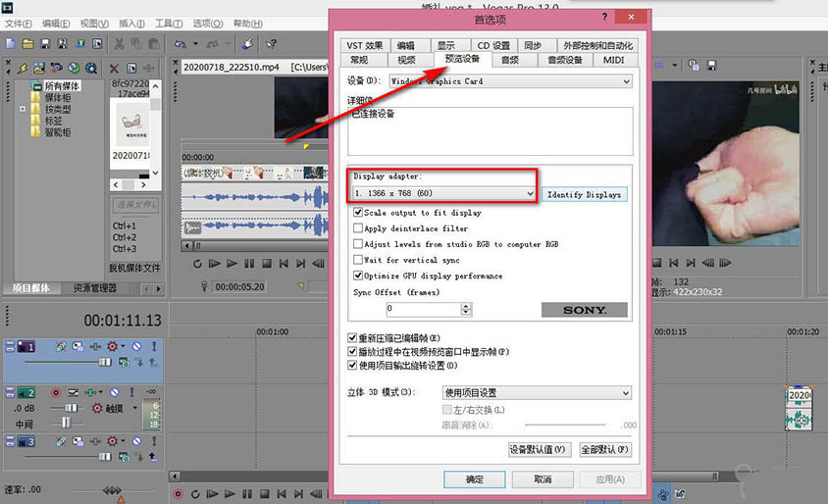The width and height of the screenshot is (828, 504).
Task: Click the Identify Displays button
Action: (x=585, y=195)
